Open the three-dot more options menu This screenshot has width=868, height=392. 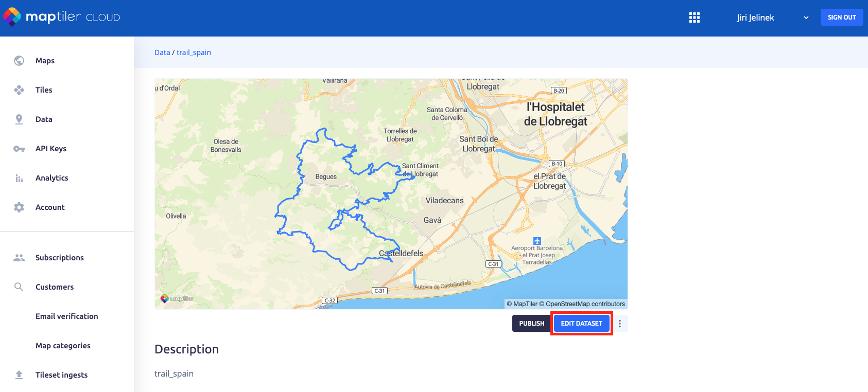pos(620,324)
